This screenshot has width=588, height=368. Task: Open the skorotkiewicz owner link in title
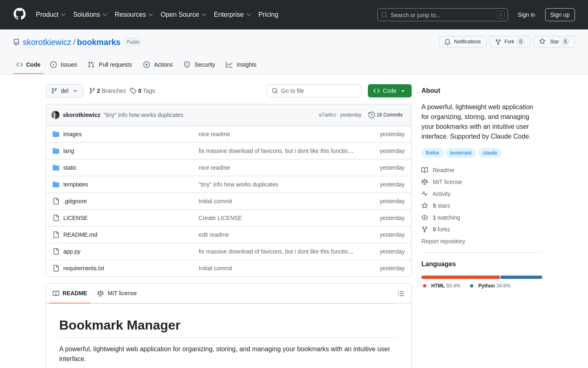(x=47, y=42)
